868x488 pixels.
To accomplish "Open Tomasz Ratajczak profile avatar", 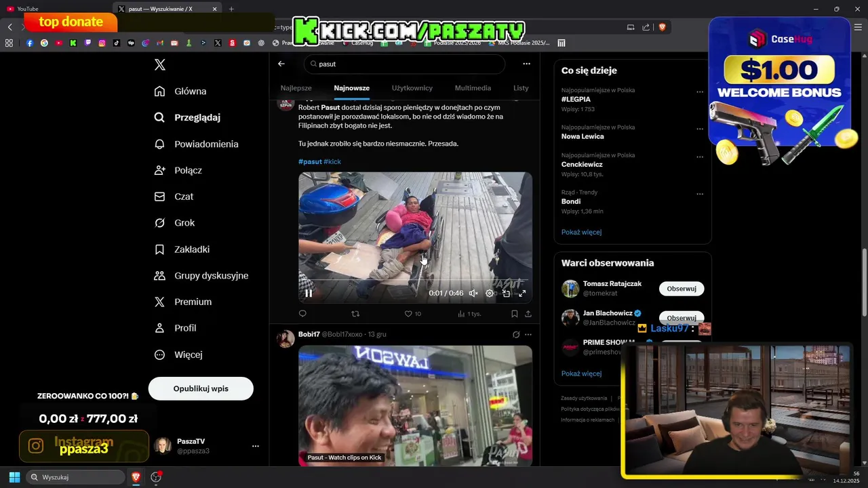I will pos(570,288).
